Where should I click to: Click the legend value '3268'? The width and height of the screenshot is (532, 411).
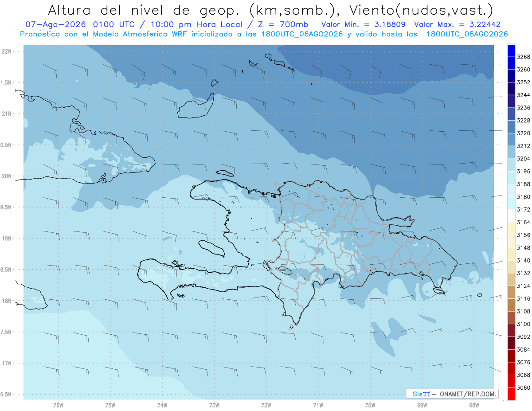tap(524, 57)
